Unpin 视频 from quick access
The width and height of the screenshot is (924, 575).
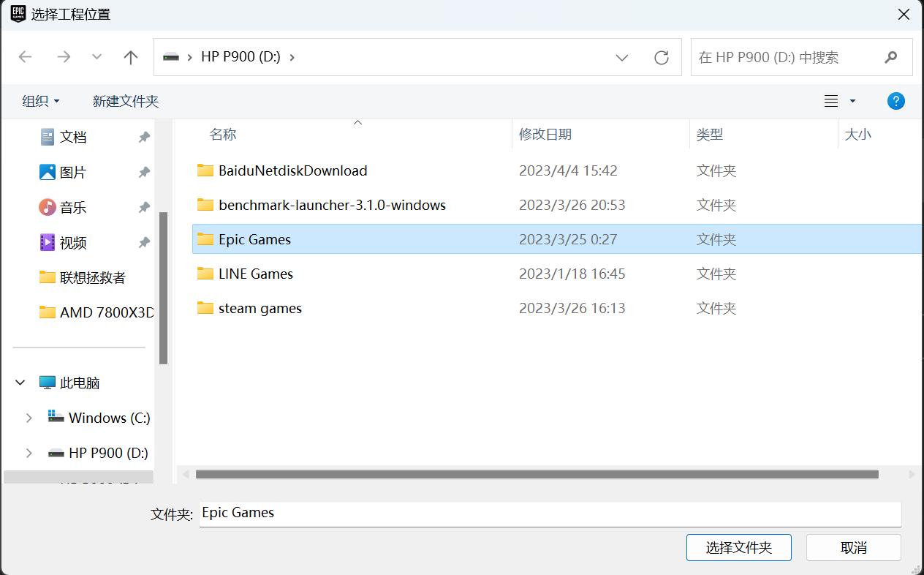click(144, 242)
